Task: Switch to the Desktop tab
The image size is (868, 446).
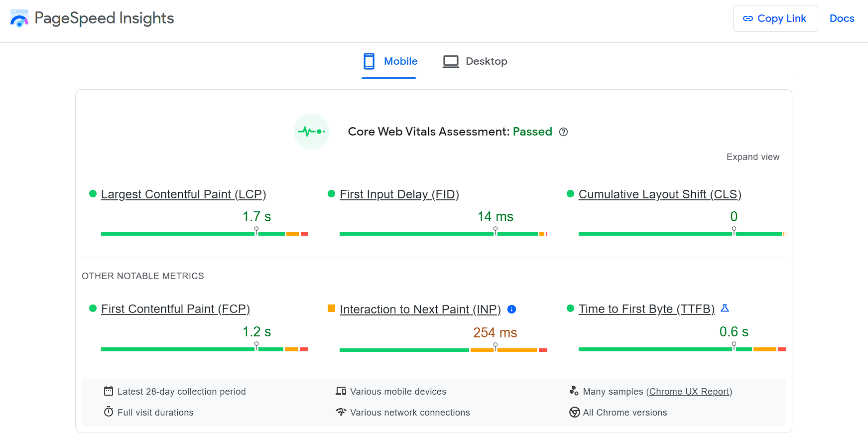Action: [x=475, y=61]
